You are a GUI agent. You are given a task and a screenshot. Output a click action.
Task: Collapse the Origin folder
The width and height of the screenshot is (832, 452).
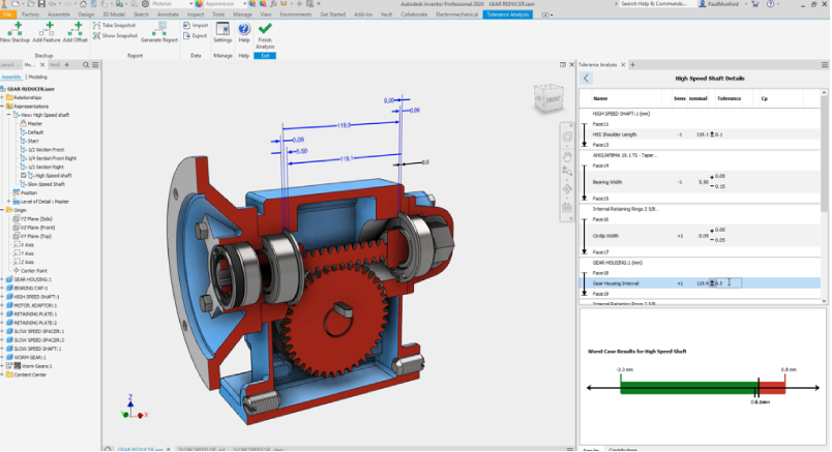coord(2,210)
